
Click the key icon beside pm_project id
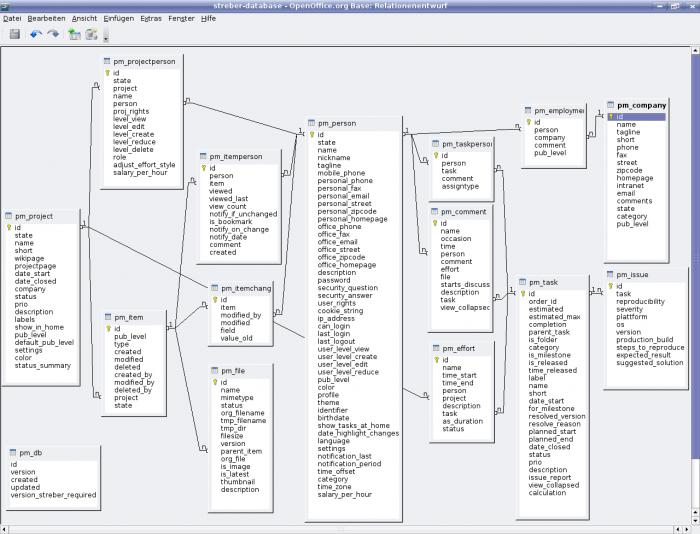click(x=8, y=227)
